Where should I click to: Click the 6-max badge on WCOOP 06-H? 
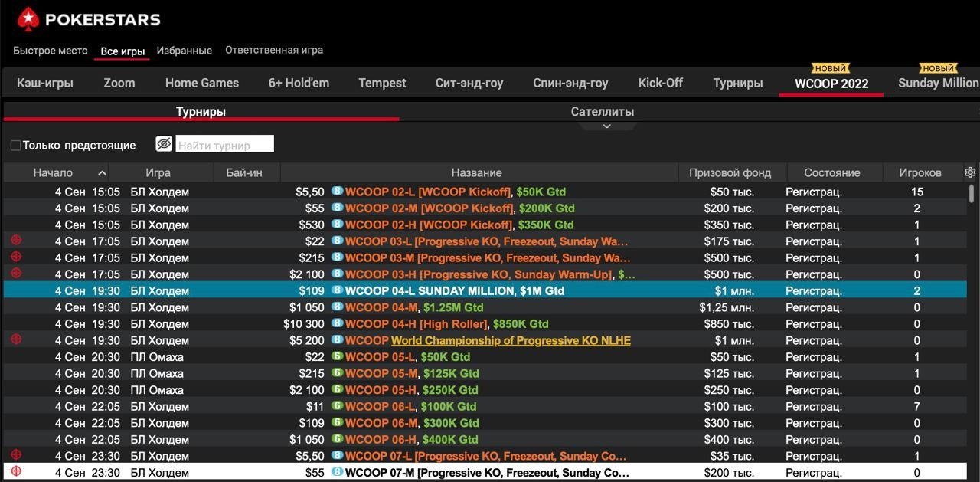337,439
